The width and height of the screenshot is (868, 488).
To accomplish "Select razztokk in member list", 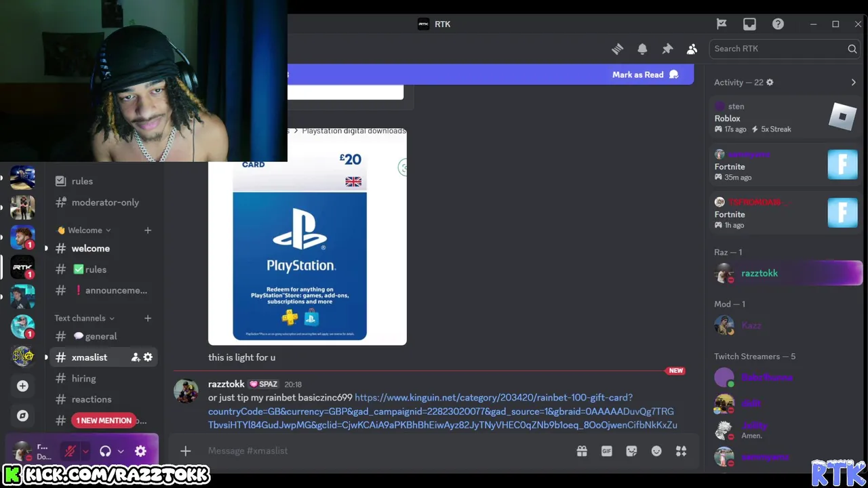I will [x=787, y=273].
